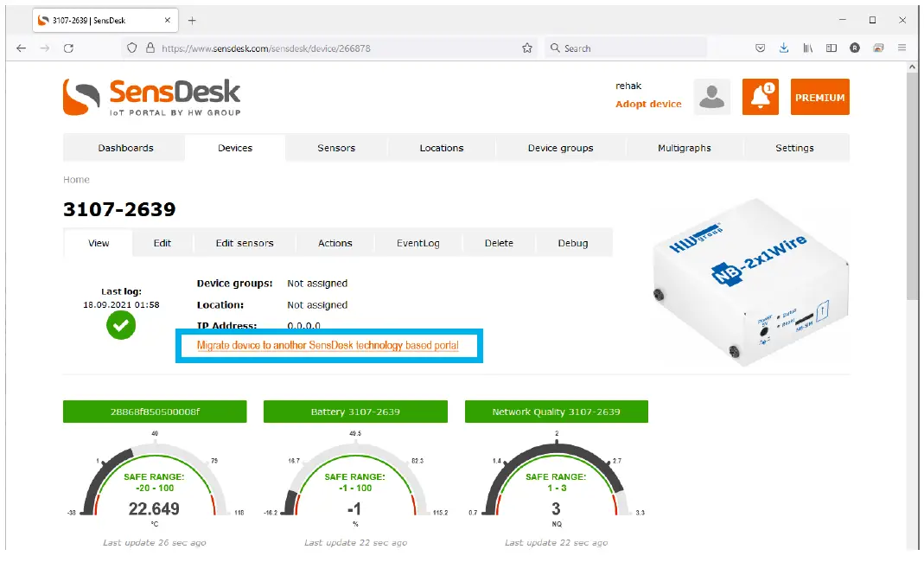
Task: Click the page vertical scrollbar thumb
Action: 913,186
